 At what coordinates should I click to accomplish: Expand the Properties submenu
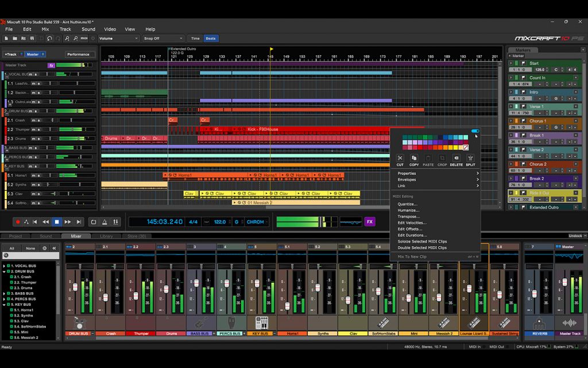click(437, 174)
